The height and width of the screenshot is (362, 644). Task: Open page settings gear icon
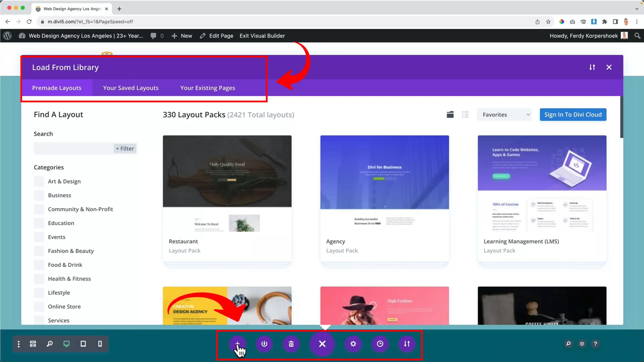353,344
